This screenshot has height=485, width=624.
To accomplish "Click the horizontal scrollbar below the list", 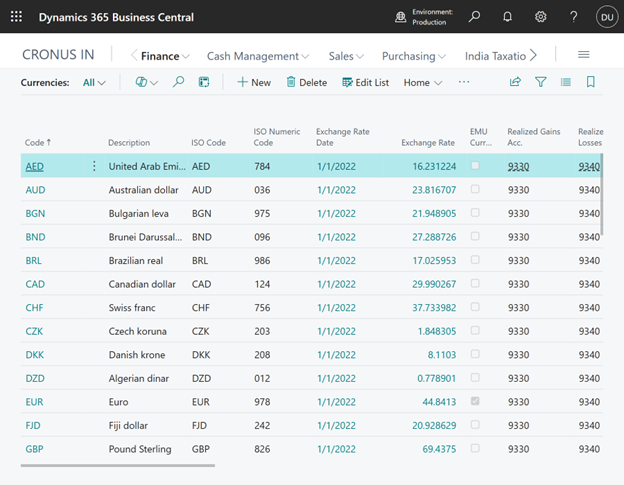I will 118,465.
